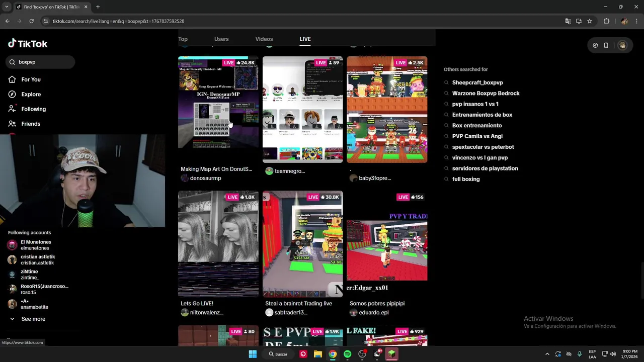Viewport: 644px width, 362px height.
Task: Open a new browser tab
Action: (x=98, y=7)
